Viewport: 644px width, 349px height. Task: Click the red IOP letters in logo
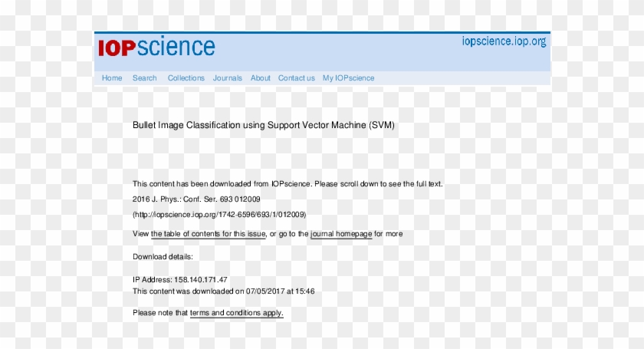pyautogui.click(x=117, y=48)
